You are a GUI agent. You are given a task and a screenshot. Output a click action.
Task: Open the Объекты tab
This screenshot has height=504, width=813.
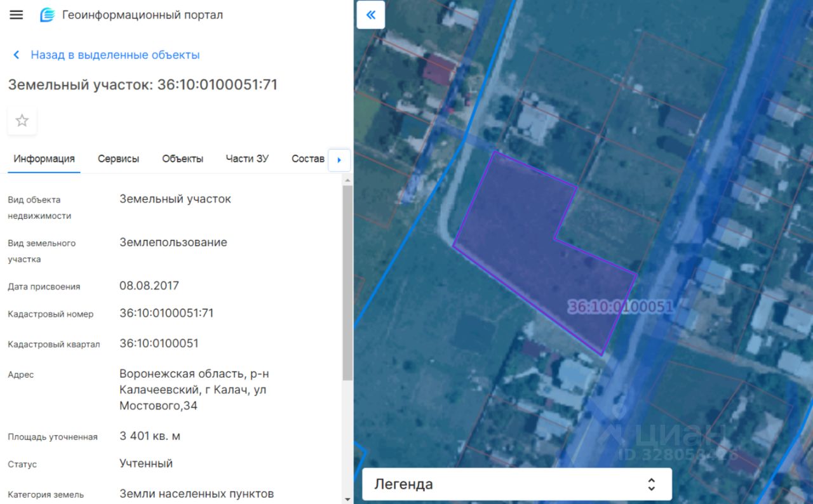pos(183,159)
